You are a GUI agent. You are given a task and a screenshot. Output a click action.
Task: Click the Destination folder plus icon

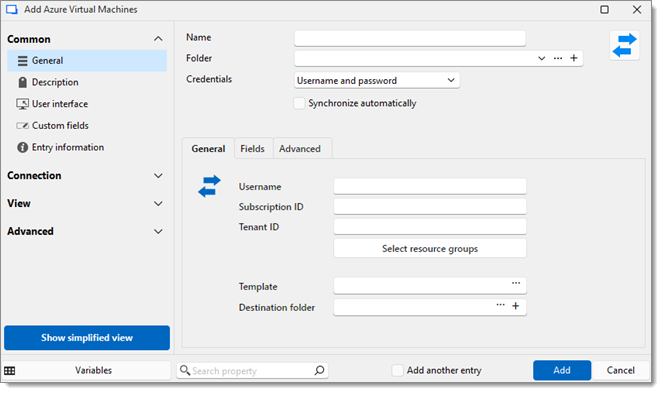515,306
